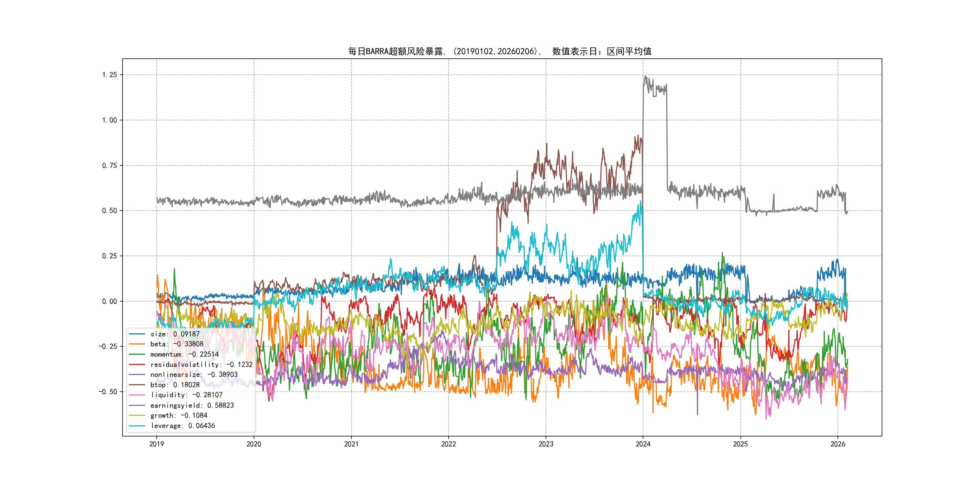Click the 2019 x-axis tick label
The width and height of the screenshot is (980, 490).
[x=157, y=444]
